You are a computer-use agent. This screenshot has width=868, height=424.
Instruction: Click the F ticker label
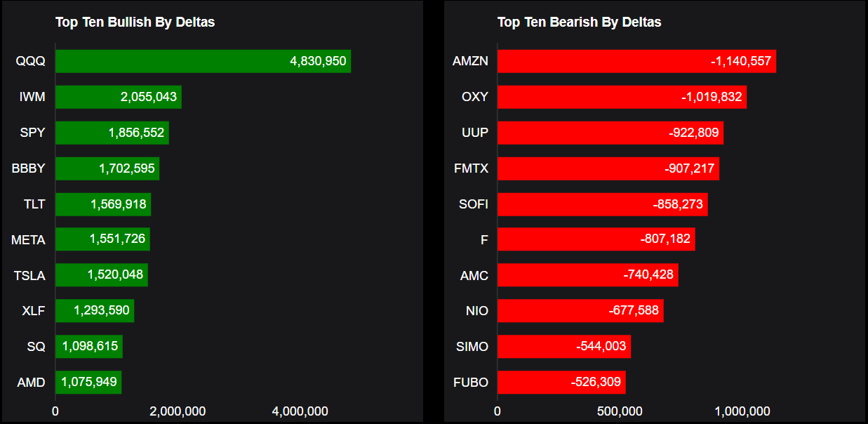[x=484, y=240]
